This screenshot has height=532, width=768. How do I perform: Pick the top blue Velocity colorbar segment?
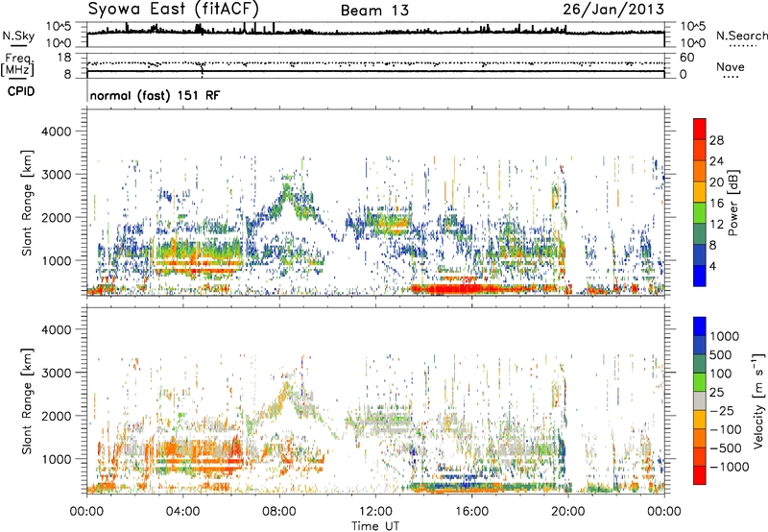click(x=700, y=326)
